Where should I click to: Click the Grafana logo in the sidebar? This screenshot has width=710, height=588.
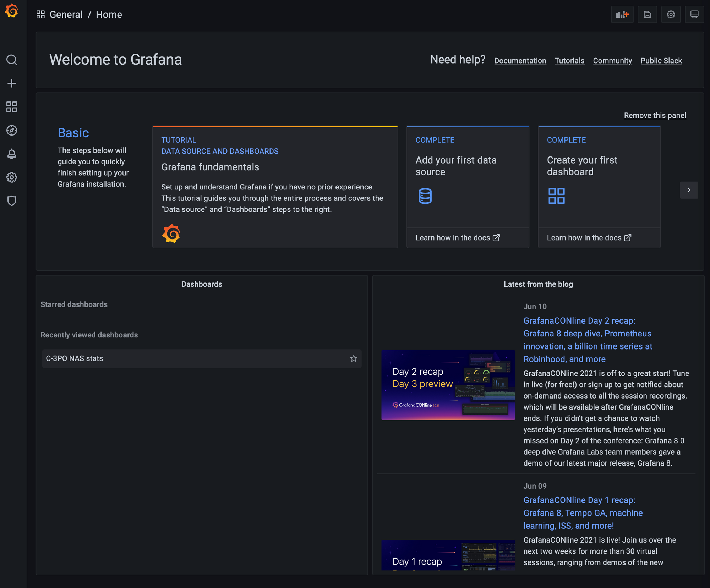11,11
